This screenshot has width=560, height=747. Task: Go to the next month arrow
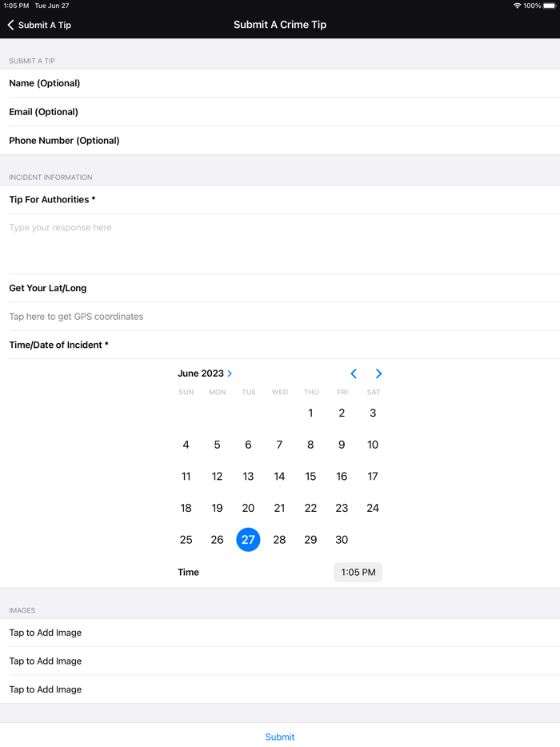pyautogui.click(x=378, y=373)
